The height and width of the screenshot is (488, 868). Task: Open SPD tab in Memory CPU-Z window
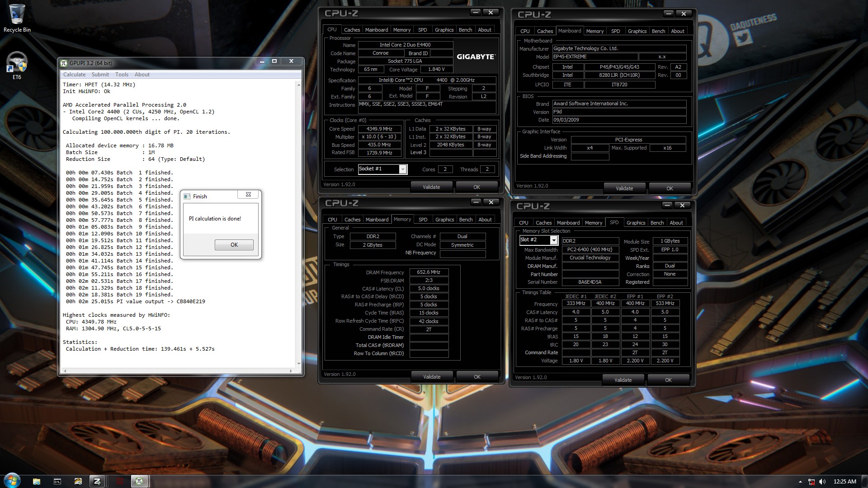423,220
